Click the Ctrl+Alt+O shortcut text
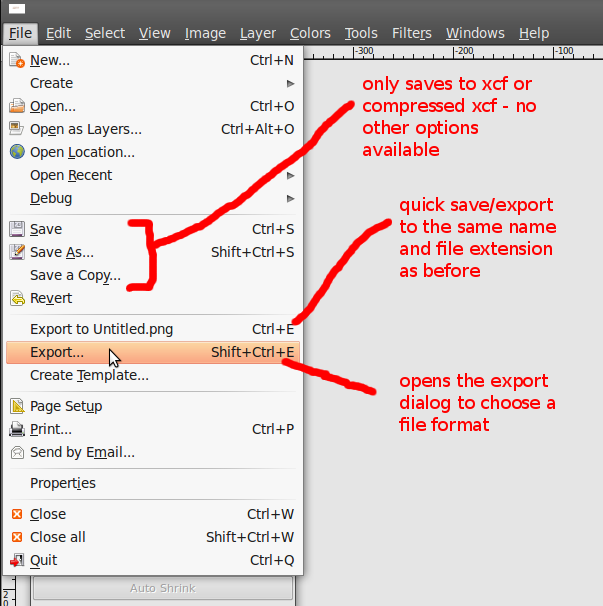Viewport: 603px width, 606px height. pos(257,129)
